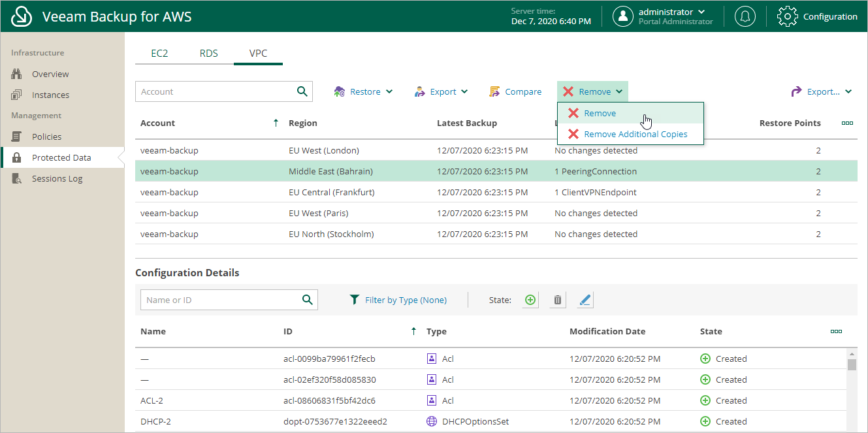Choose Remove Additional Copies menu entry
Screen dimensions: 868x433
tap(630, 134)
